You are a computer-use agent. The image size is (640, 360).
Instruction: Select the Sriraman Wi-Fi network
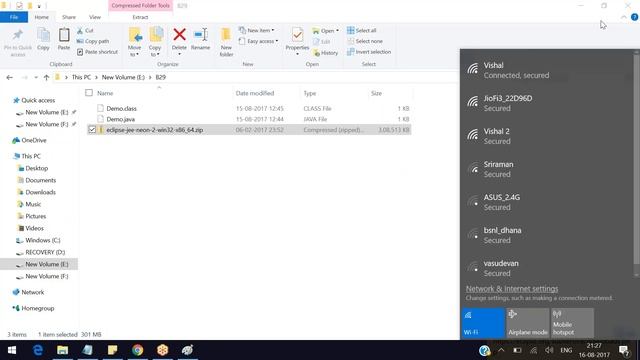point(547,169)
